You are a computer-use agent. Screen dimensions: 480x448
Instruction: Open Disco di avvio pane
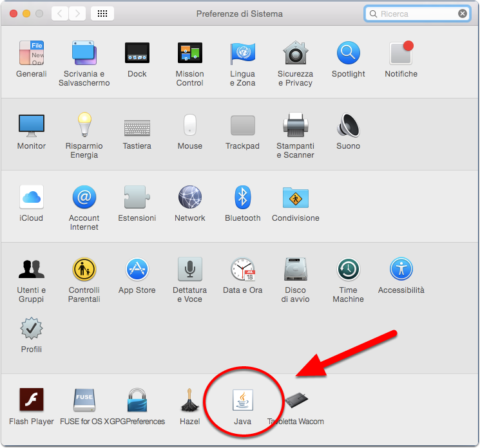point(295,269)
